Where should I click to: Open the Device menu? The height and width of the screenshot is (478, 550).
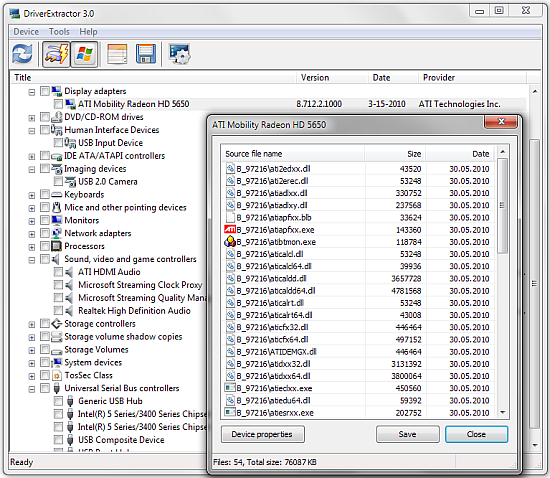26,32
